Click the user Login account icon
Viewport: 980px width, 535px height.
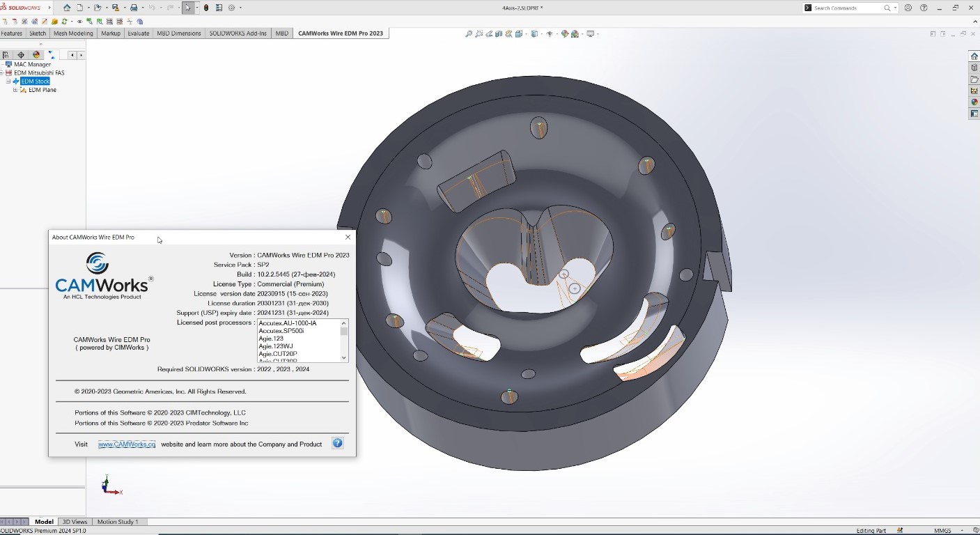point(908,8)
